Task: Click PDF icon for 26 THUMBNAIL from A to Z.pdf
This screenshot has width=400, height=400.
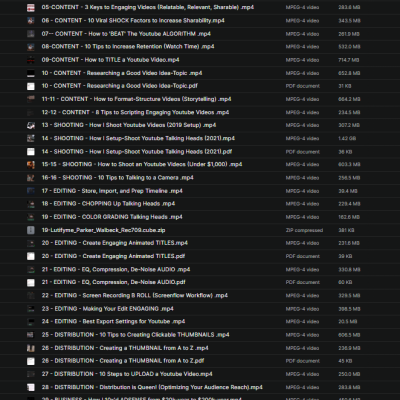Action: pyautogui.click(x=31, y=361)
